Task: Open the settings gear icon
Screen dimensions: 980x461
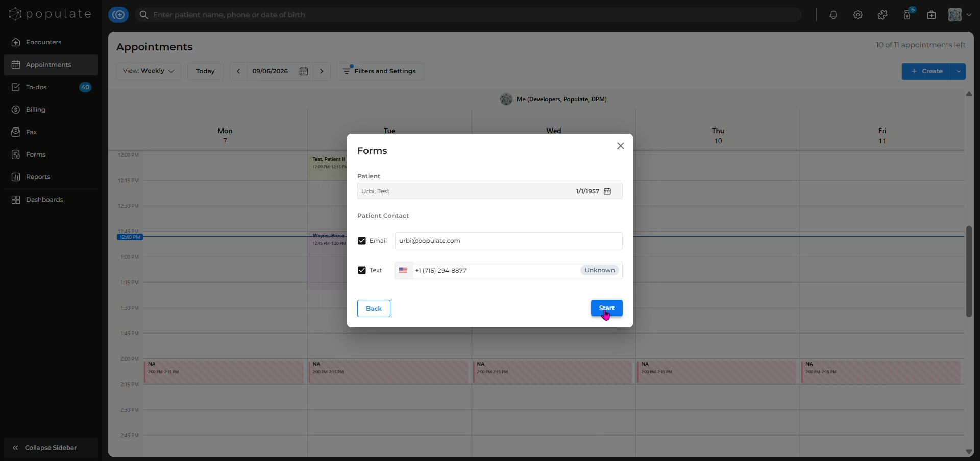Action: [858, 15]
